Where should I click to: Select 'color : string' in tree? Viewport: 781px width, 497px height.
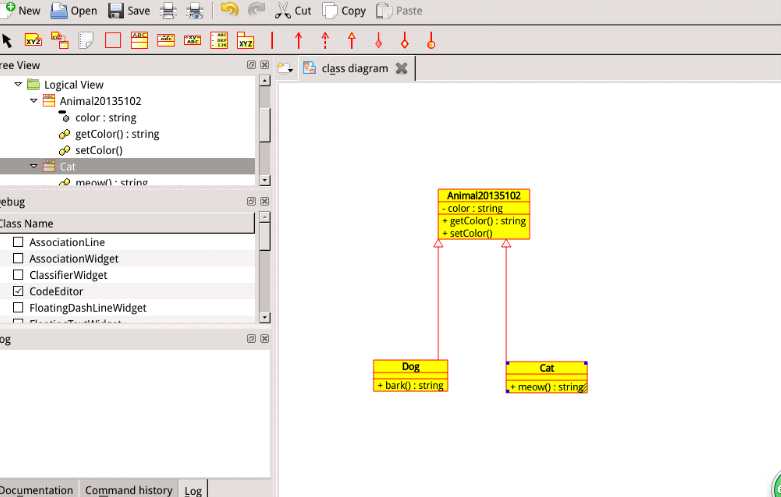tap(106, 118)
